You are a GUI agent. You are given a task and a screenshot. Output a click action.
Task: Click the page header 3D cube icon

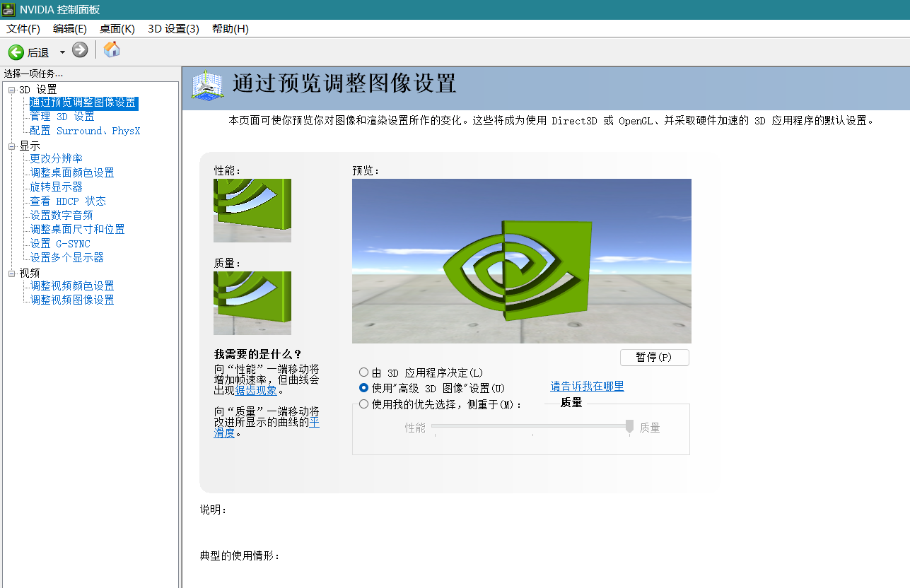(x=209, y=85)
